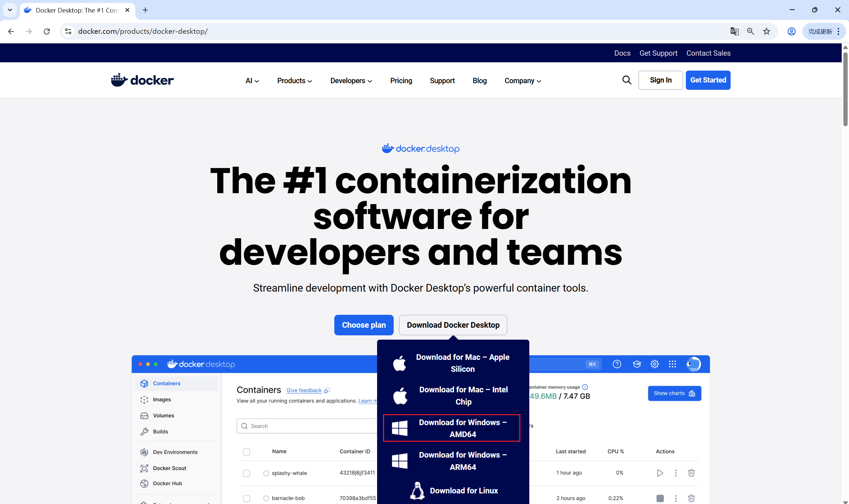Choose Download for Windows – ARM64
This screenshot has width=849, height=504.
pyautogui.click(x=453, y=461)
